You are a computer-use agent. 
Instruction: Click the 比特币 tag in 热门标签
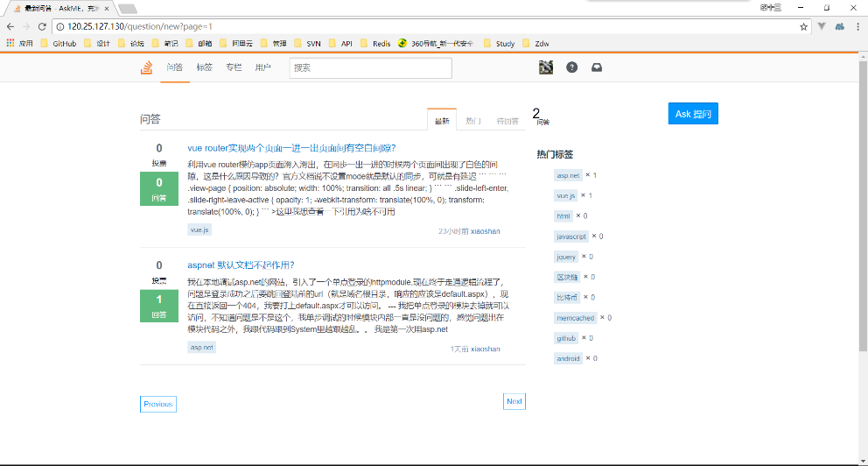pyautogui.click(x=567, y=298)
